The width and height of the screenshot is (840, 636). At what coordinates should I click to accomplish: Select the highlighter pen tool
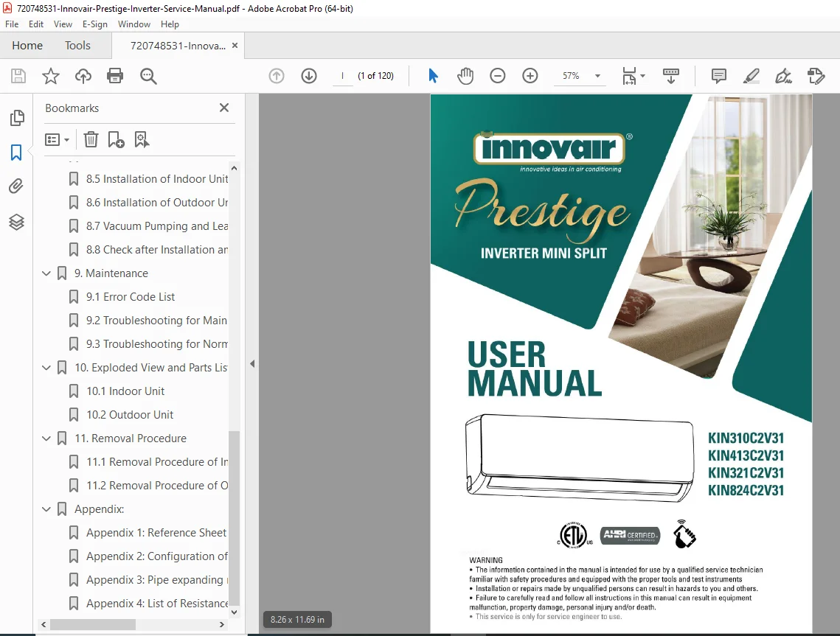pos(751,76)
